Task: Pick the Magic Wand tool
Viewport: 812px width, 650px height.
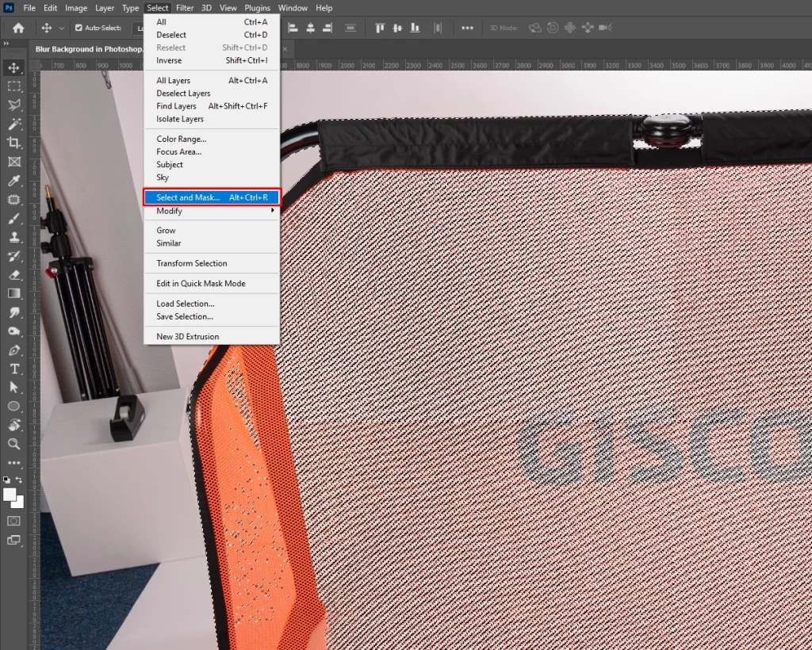Action: pyautogui.click(x=14, y=124)
